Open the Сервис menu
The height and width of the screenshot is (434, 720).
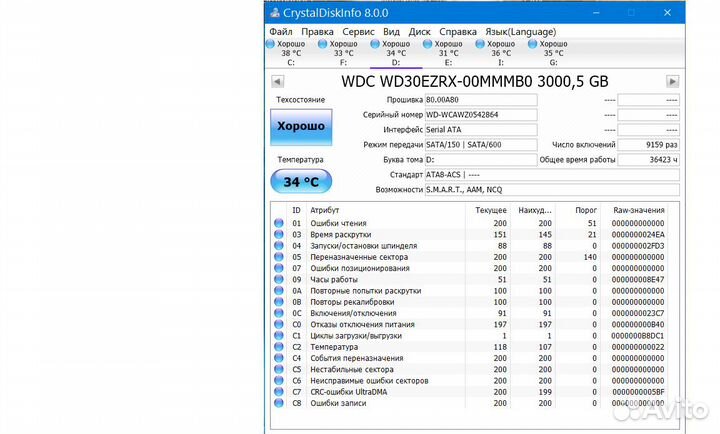(358, 32)
